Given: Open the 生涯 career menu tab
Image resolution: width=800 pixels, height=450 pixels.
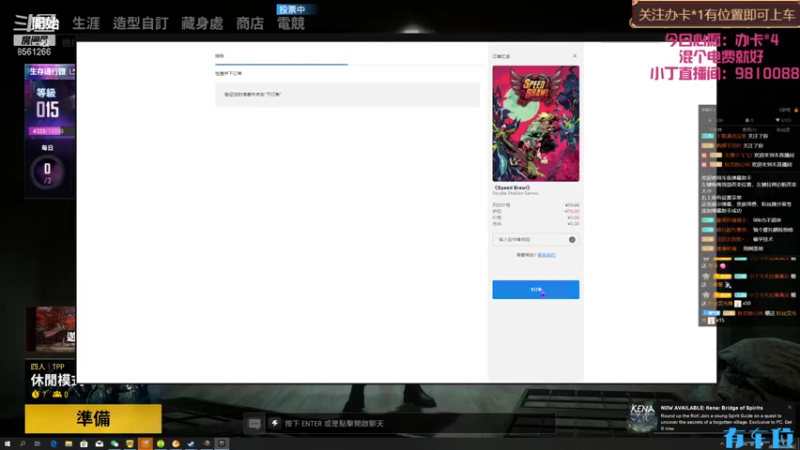Looking at the screenshot, I should point(86,23).
